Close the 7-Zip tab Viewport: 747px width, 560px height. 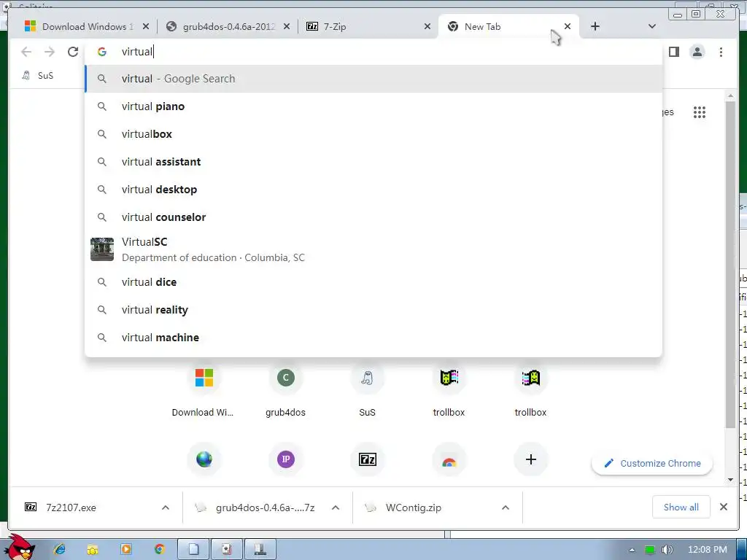(x=427, y=27)
